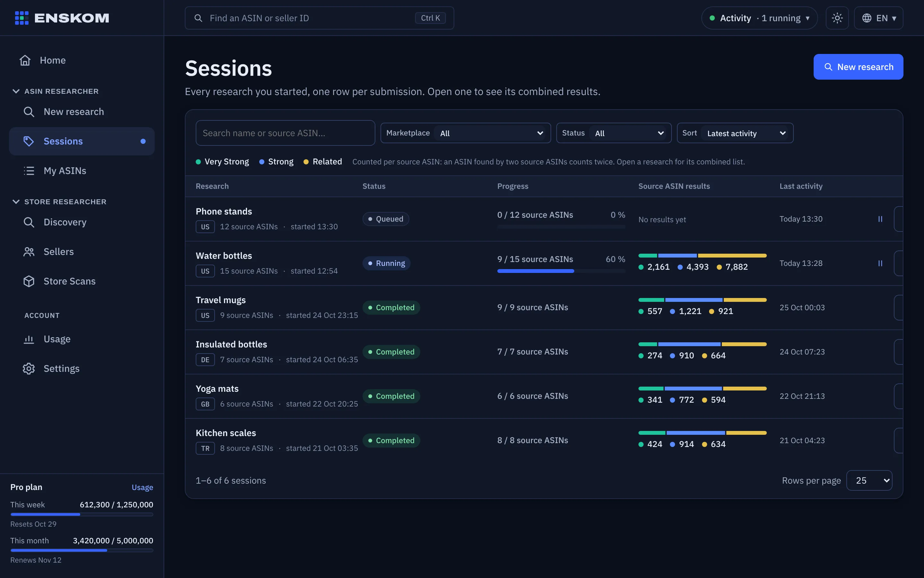Open the Kitchen scales research
Screen dimensions: 924x578
tap(226, 433)
